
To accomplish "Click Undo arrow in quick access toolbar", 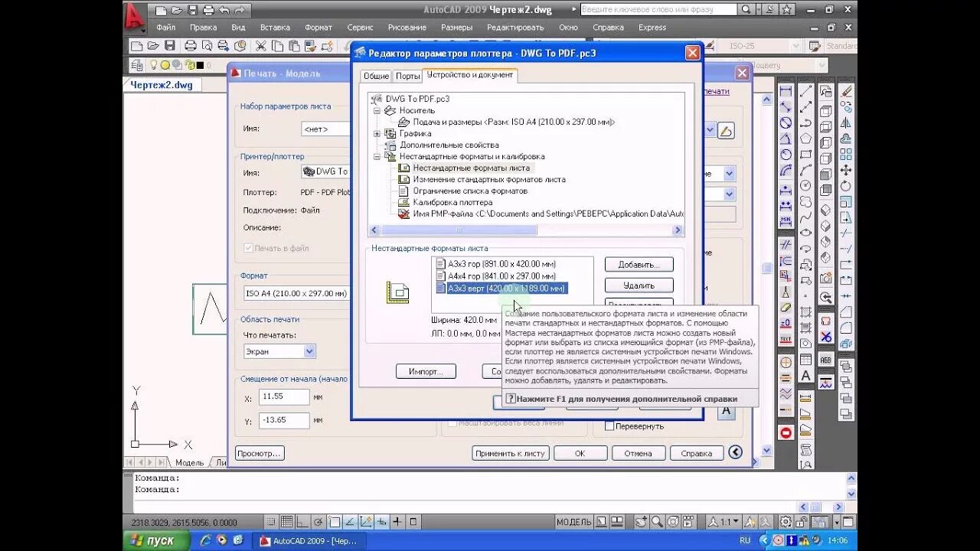I will (x=224, y=10).
